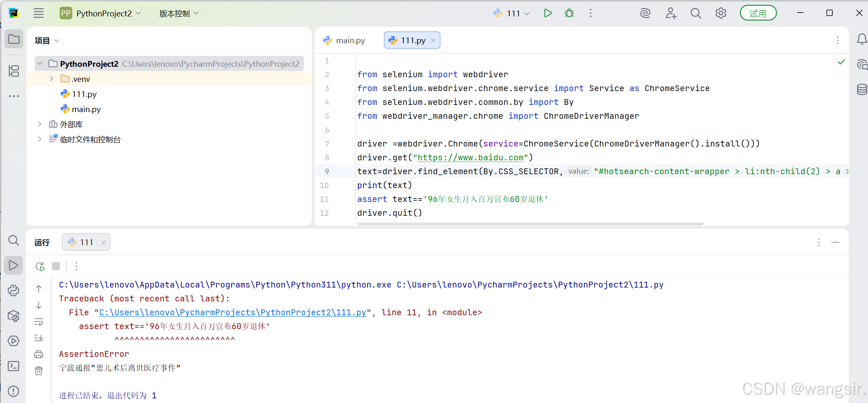This screenshot has width=868, height=403.
Task: Open the Terminal tool window
Action: 13,366
